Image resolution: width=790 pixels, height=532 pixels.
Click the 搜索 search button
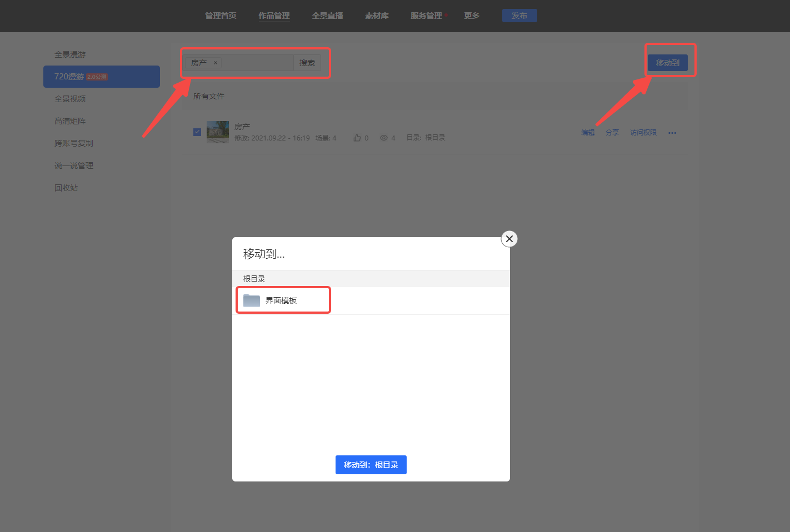pos(307,63)
